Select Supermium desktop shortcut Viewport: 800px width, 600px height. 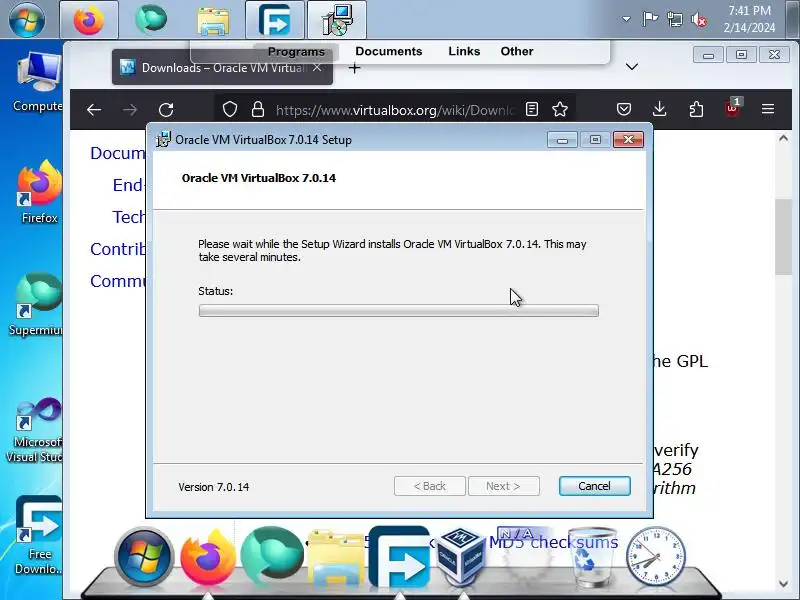37,305
